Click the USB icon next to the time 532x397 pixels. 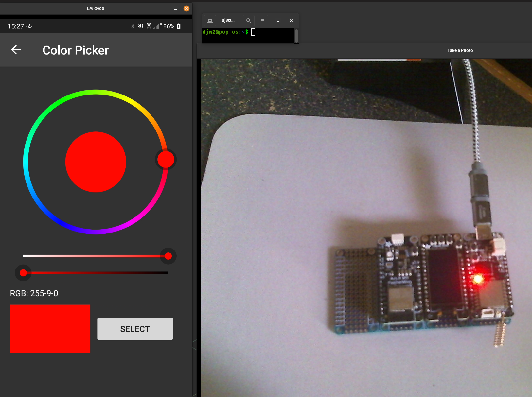(x=29, y=26)
